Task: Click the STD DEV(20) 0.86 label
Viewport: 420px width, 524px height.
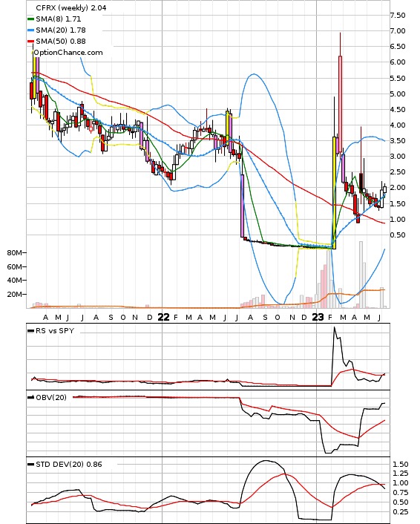Action: (x=69, y=464)
